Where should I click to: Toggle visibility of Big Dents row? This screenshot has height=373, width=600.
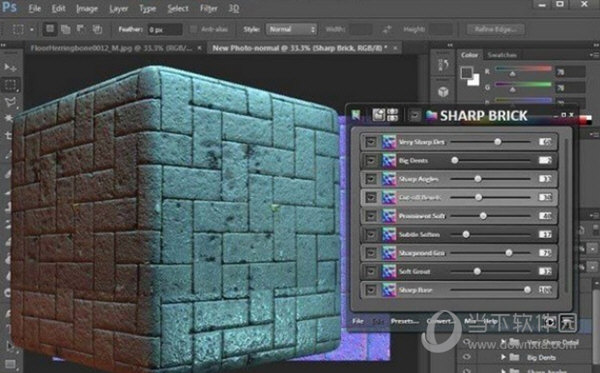[370, 160]
